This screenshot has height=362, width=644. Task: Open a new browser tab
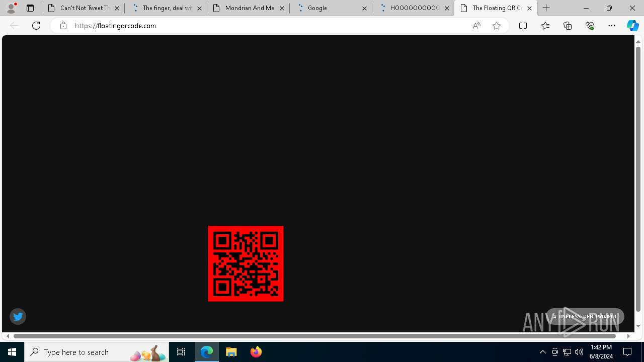(x=546, y=8)
